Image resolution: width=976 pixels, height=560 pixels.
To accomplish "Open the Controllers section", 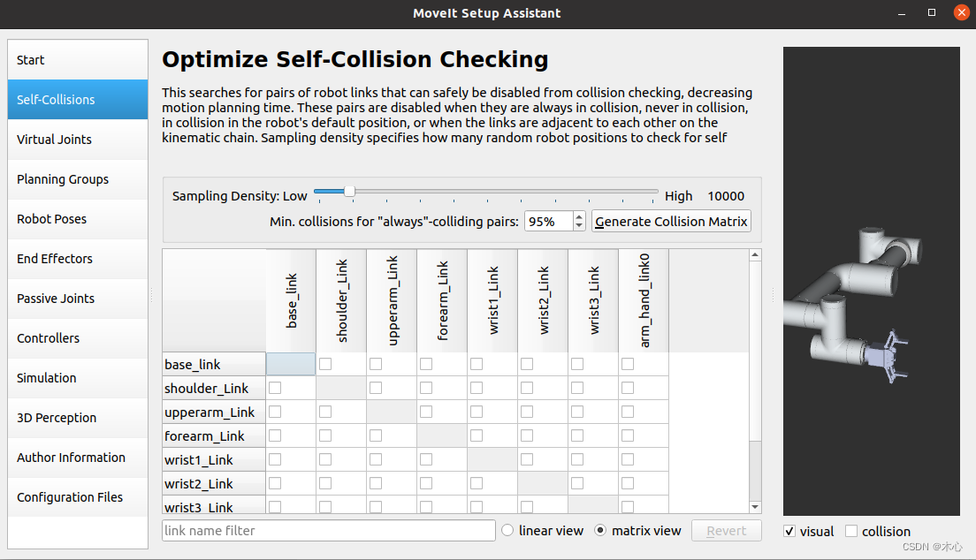I will pos(78,338).
